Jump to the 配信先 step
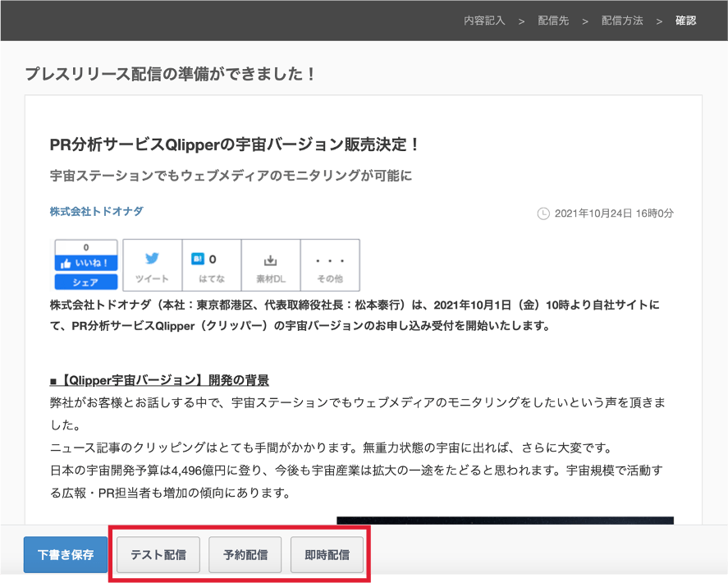The height and width of the screenshot is (583, 728). [x=553, y=21]
